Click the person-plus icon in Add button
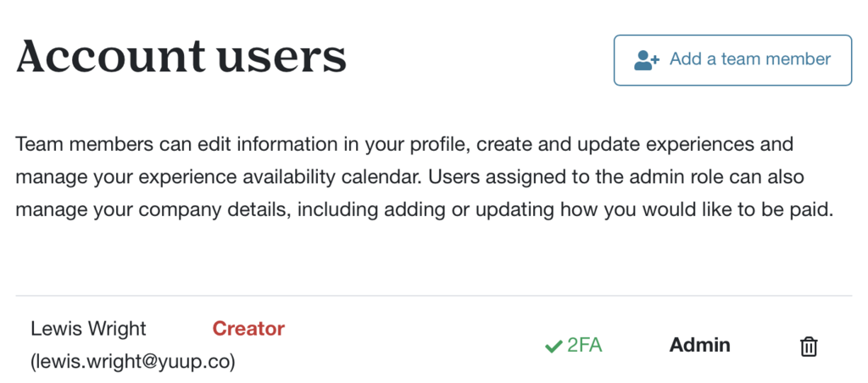This screenshot has height=383, width=868. coord(646,60)
